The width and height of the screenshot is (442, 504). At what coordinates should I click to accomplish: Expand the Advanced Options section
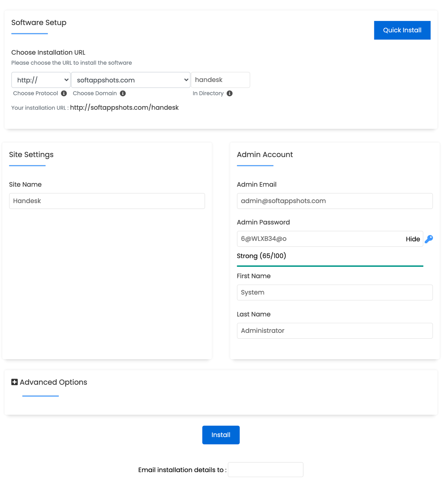point(53,382)
